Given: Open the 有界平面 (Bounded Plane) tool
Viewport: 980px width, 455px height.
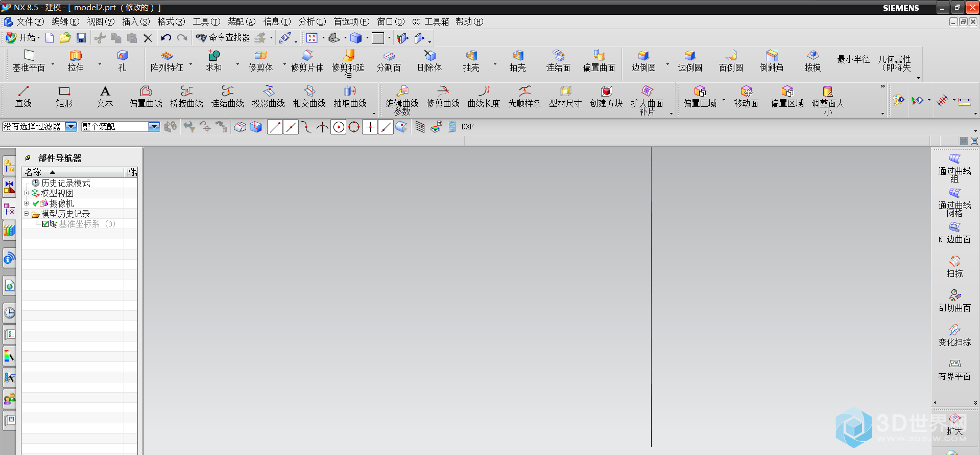Looking at the screenshot, I should pyautogui.click(x=954, y=370).
